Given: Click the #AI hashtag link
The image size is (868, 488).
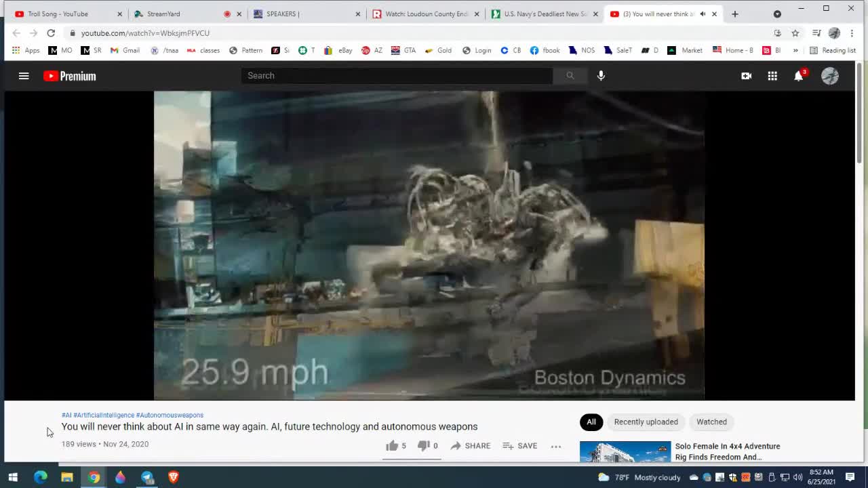Looking at the screenshot, I should pos(66,415).
